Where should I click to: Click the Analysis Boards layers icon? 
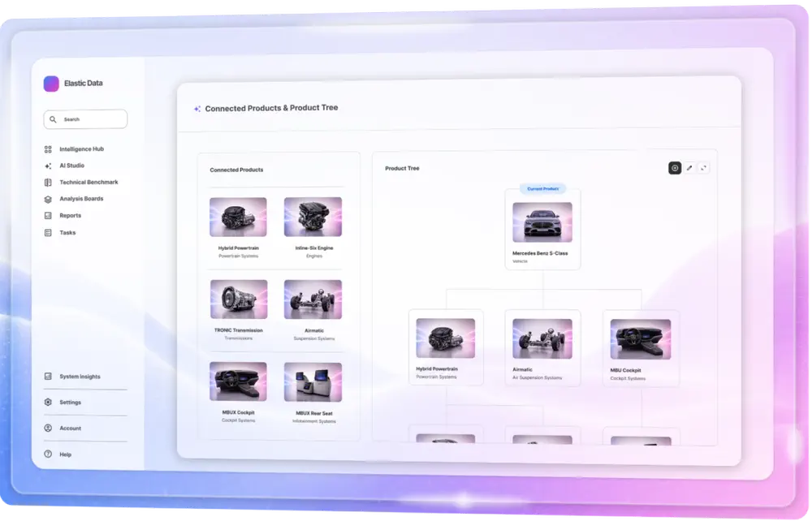(x=48, y=199)
